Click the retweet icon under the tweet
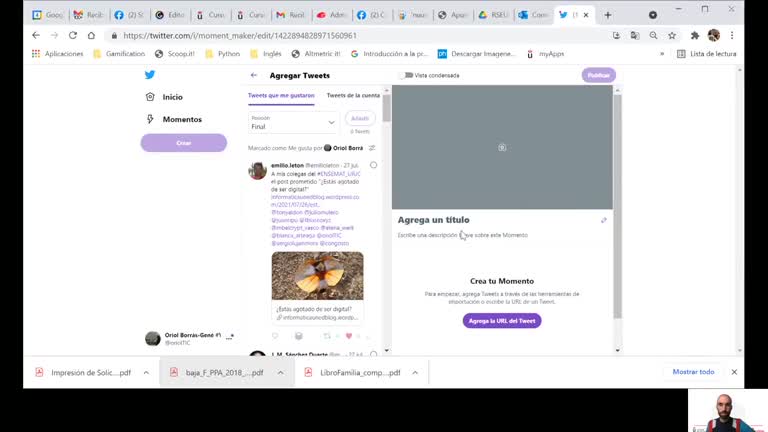The width and height of the screenshot is (768, 432). [x=327, y=336]
